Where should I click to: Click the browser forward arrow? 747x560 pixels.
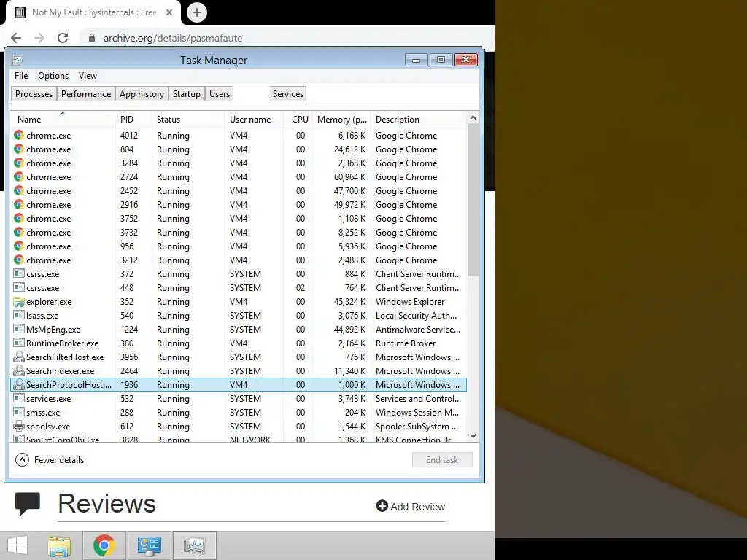click(39, 38)
